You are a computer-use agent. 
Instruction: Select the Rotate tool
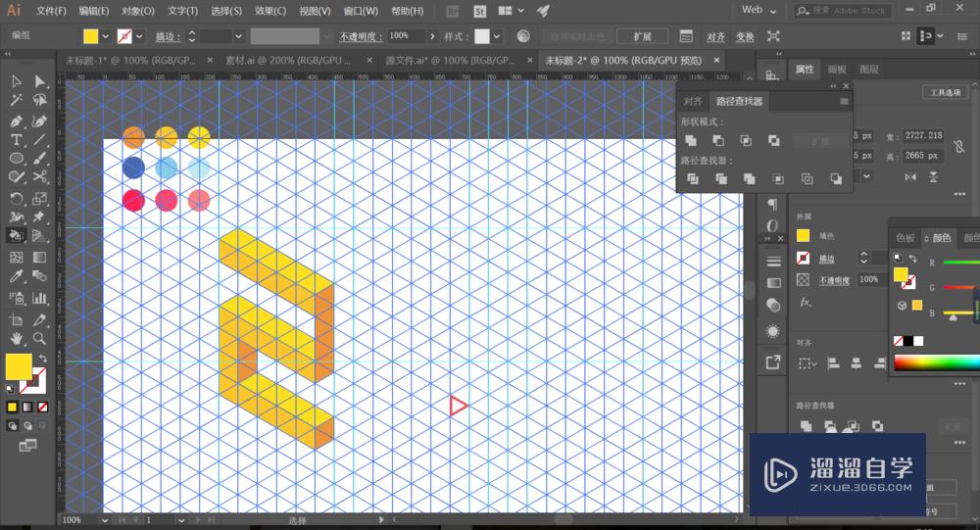tap(17, 198)
